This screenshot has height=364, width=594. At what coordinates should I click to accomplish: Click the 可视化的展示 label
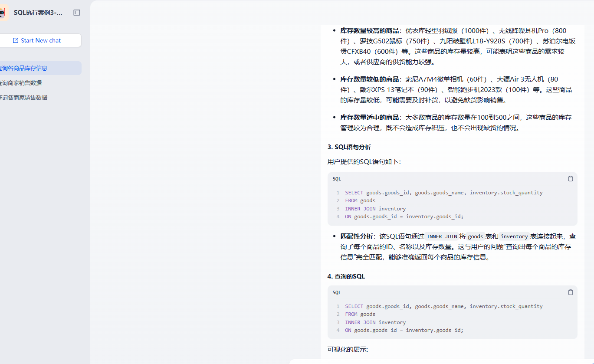pyautogui.click(x=348, y=349)
